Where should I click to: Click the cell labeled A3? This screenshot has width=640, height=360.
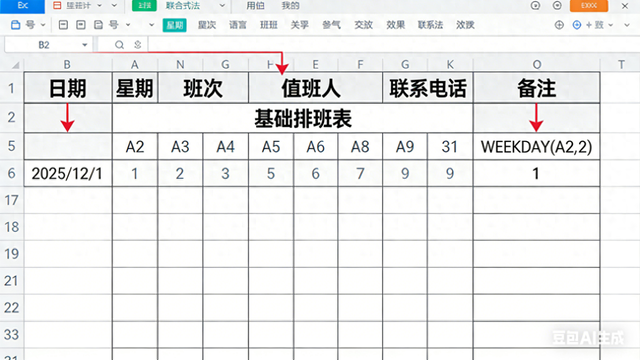[x=180, y=147]
